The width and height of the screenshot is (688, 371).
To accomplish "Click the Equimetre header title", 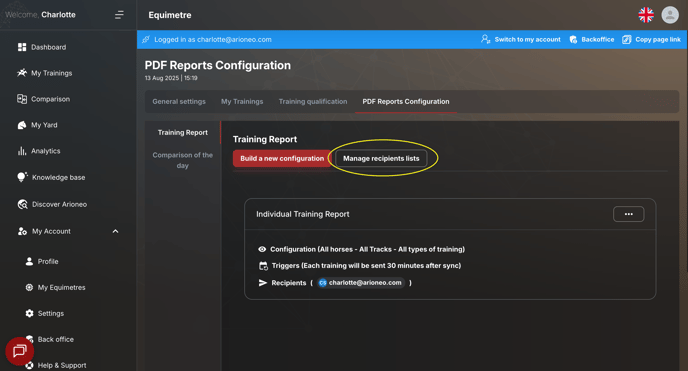I will click(x=170, y=15).
